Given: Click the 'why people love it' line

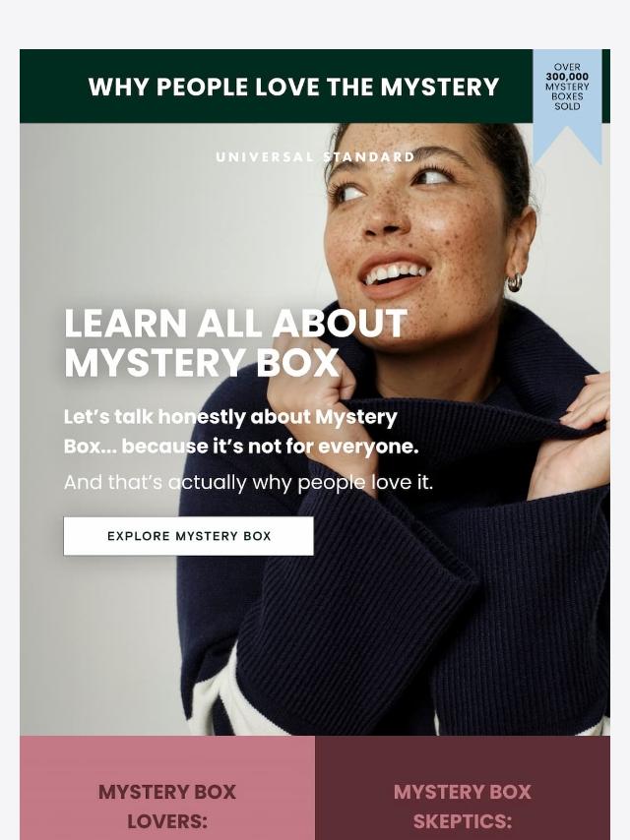Looking at the screenshot, I should [248, 483].
